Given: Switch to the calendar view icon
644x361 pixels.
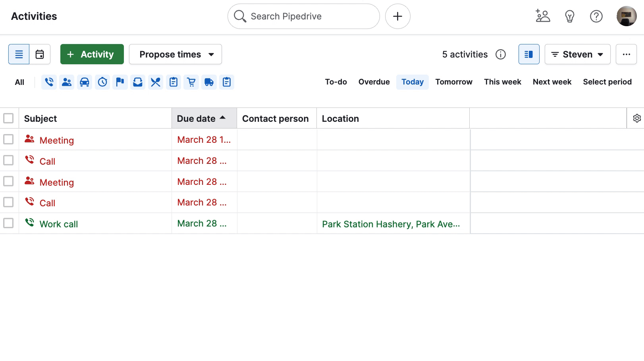Looking at the screenshot, I should tap(40, 54).
